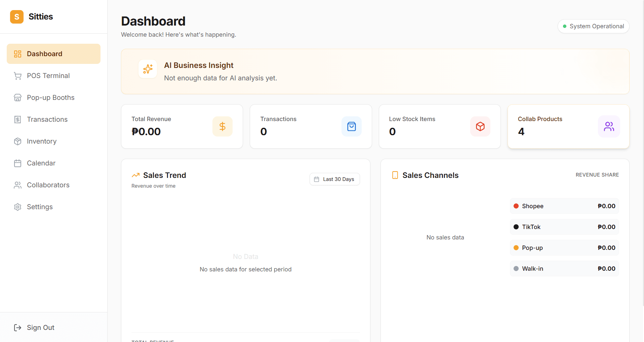Open the Last 30 Days period selector
The height and width of the screenshot is (342, 644).
(x=335, y=179)
